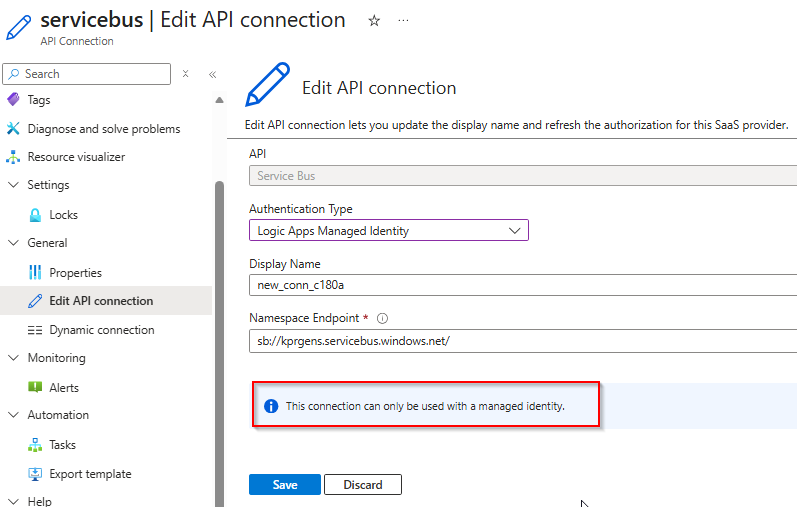Viewport: 797px width, 507px height.
Task: Collapse the sidebar with double chevron
Action: point(212,75)
